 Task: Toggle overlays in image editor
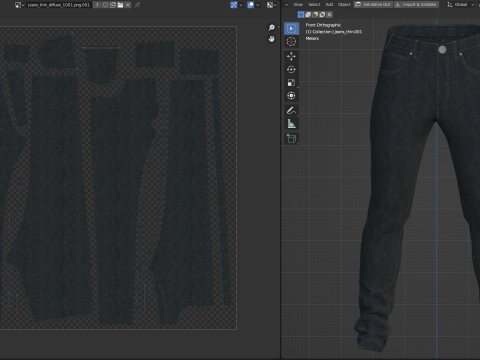(250, 5)
